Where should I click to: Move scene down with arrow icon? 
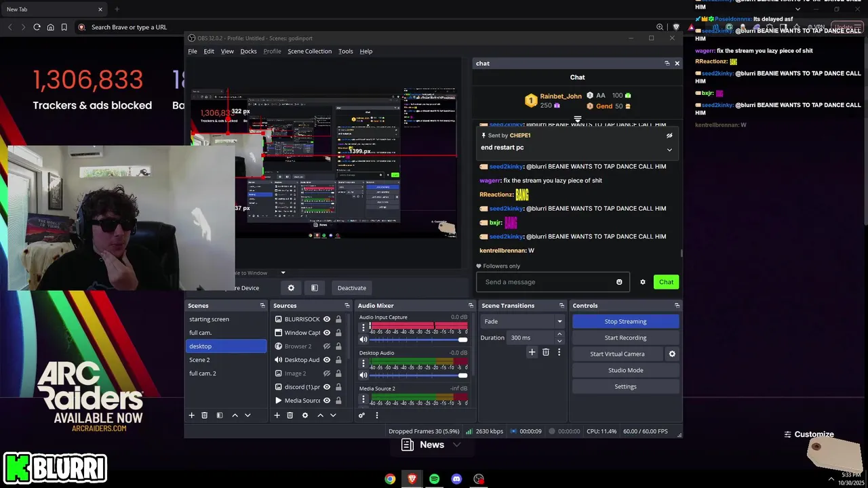(248, 415)
